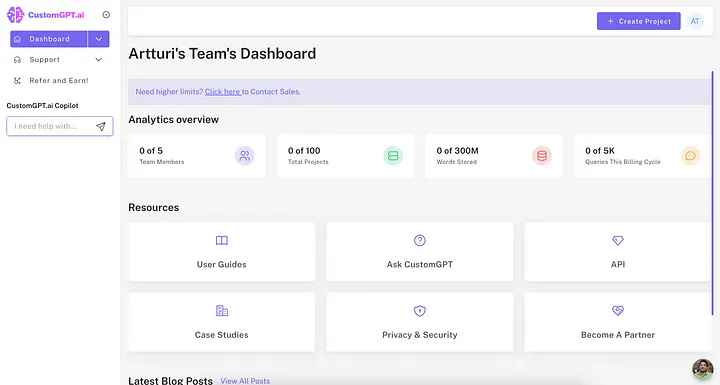720x385 pixels.
Task: Select Dashboard in the sidebar
Action: point(49,39)
